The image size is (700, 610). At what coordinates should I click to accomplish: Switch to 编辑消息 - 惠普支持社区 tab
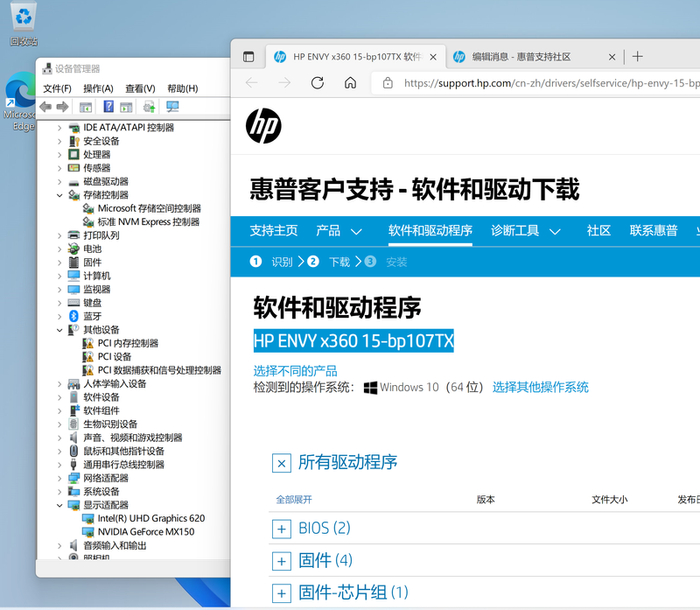point(521,56)
